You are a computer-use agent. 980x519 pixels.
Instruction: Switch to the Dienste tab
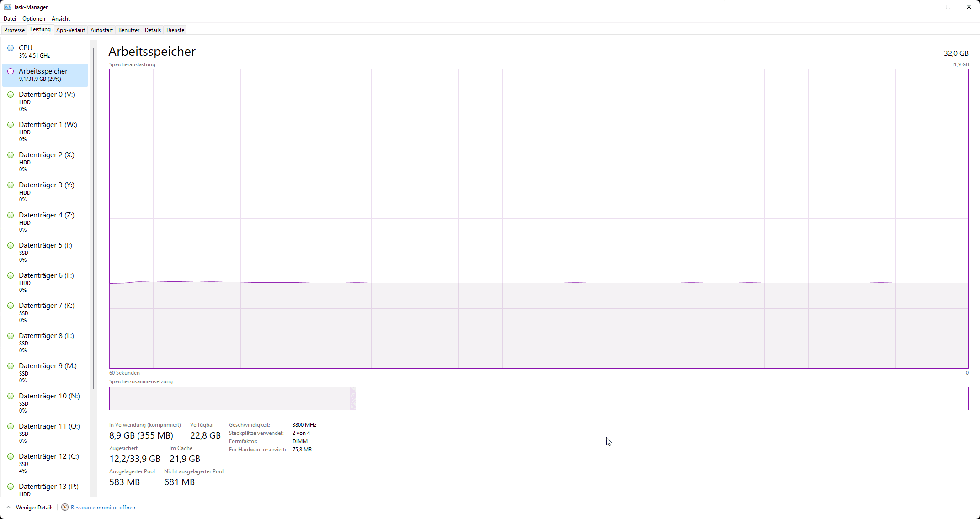coord(175,30)
